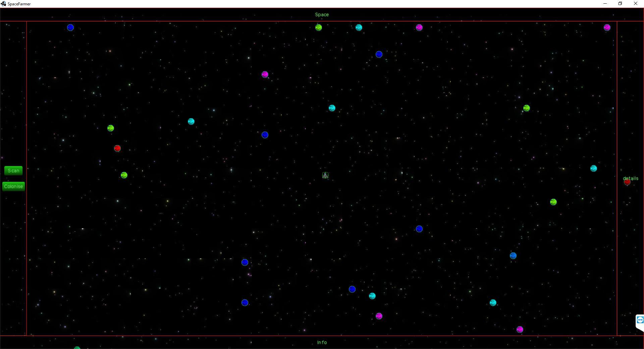The height and width of the screenshot is (349, 644).
Task: Pick the blue planet in the map's top-left corner
Action: 70,28
